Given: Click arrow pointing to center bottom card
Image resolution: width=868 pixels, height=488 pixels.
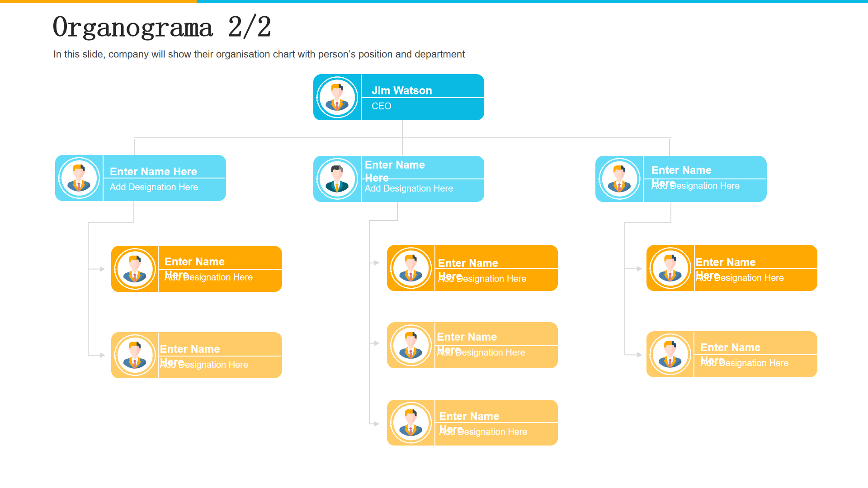Looking at the screenshot, I should [375, 424].
